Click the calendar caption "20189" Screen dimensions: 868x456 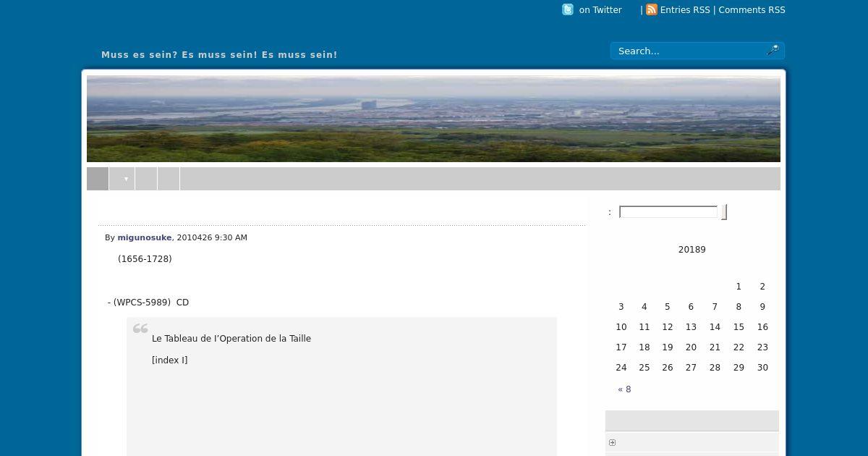click(692, 250)
